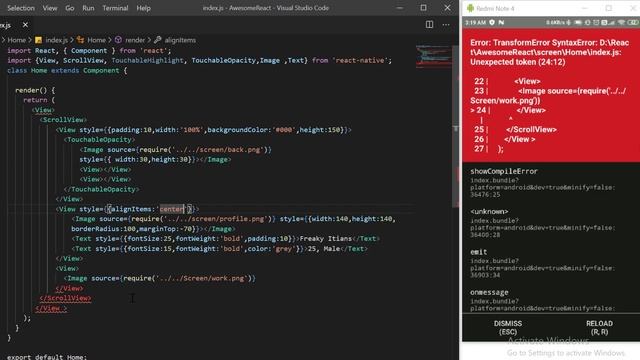640x360 pixels.
Task: Click the '../../screen/profile.png' require path
Action: (x=216, y=219)
